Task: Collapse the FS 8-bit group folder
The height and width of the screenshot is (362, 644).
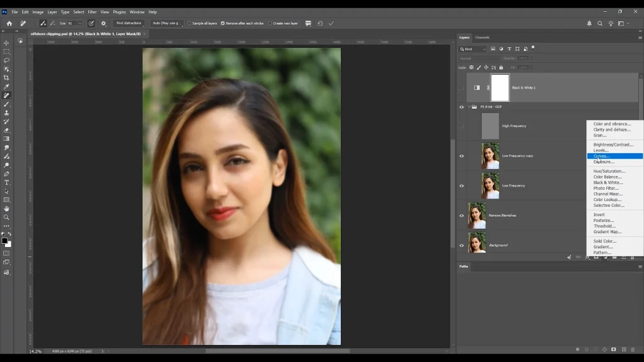Action: pyautogui.click(x=469, y=107)
